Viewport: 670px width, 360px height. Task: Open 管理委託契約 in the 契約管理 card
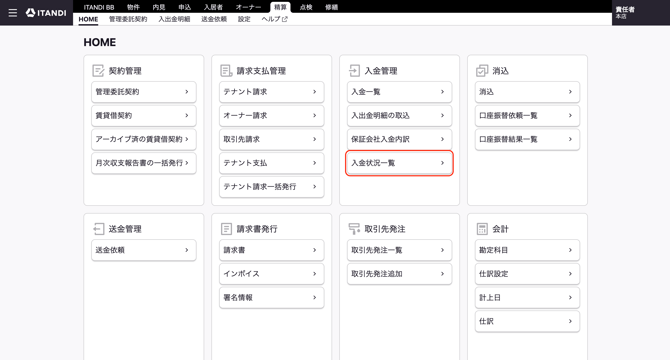coord(144,92)
